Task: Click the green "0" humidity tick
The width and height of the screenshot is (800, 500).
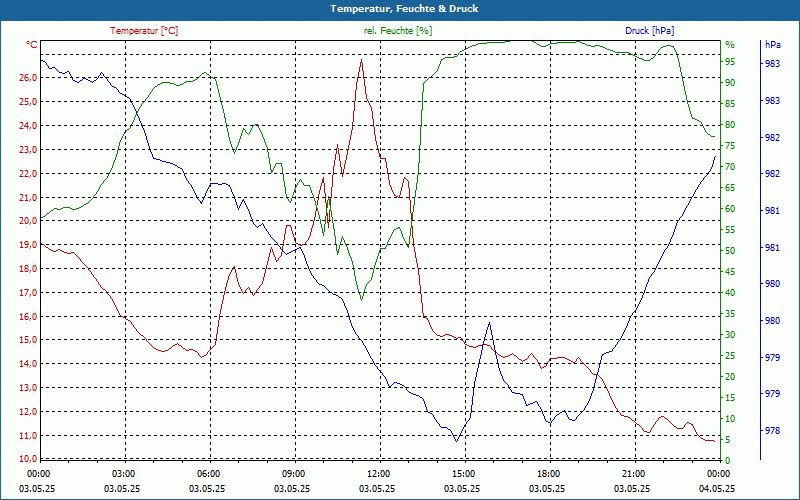Action: (x=728, y=461)
